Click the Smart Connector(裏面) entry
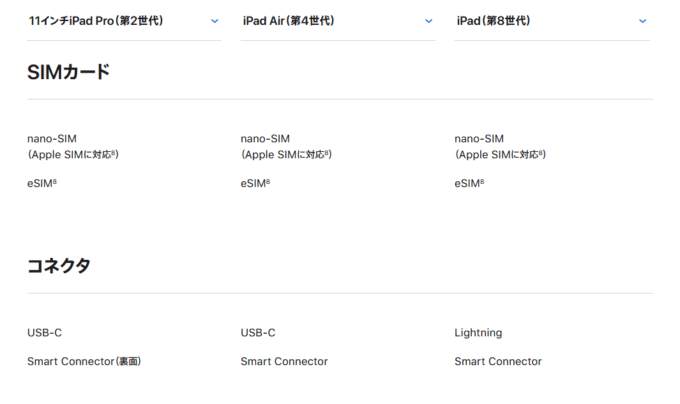 coord(84,362)
